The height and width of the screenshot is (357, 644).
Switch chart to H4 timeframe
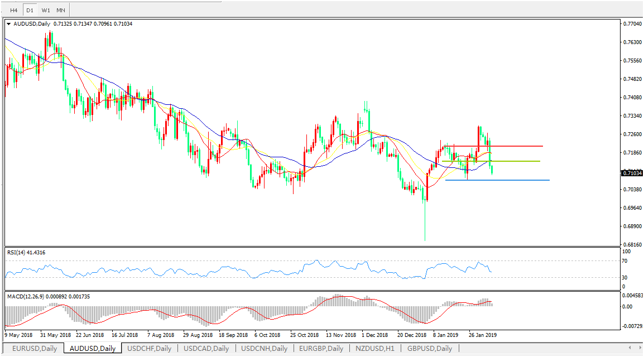[x=14, y=10]
